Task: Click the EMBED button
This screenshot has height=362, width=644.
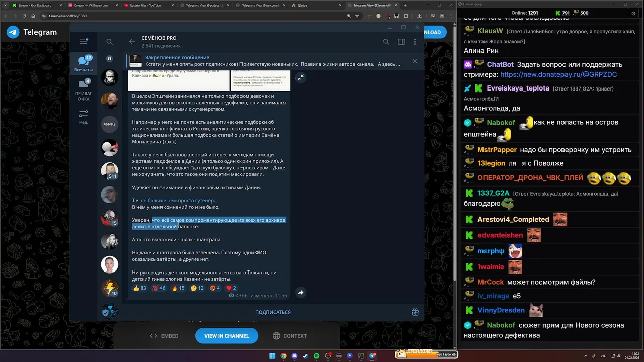Action: 164,336
